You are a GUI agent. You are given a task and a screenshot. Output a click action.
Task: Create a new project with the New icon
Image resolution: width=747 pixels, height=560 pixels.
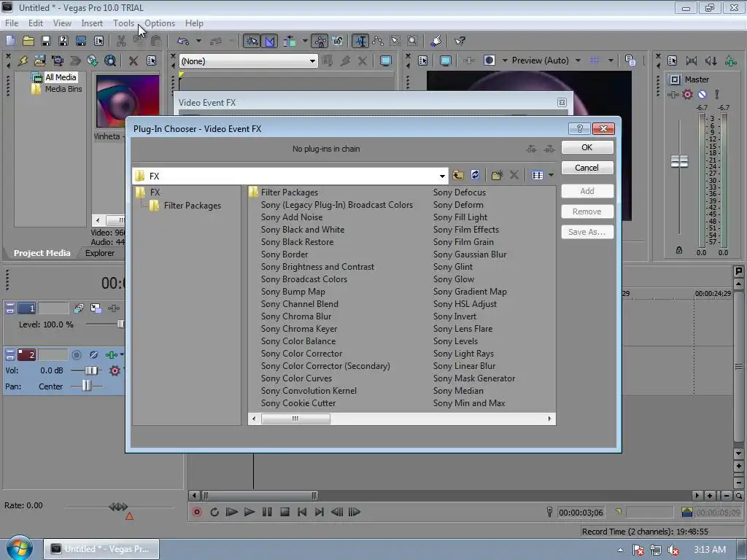(x=10, y=41)
